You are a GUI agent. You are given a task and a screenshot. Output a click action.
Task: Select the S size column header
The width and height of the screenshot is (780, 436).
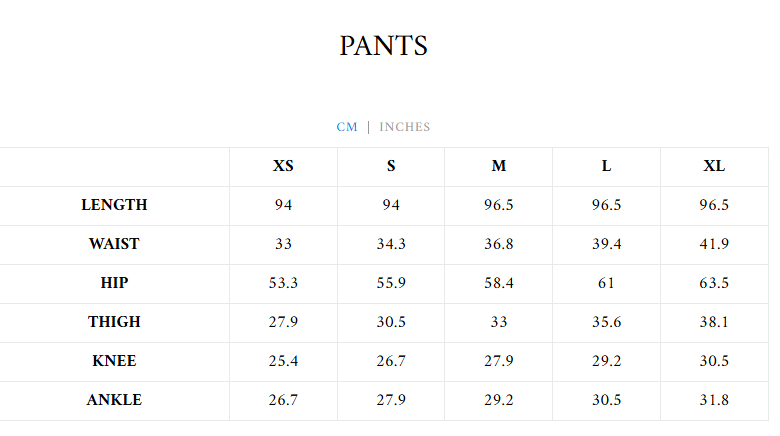pos(391,166)
